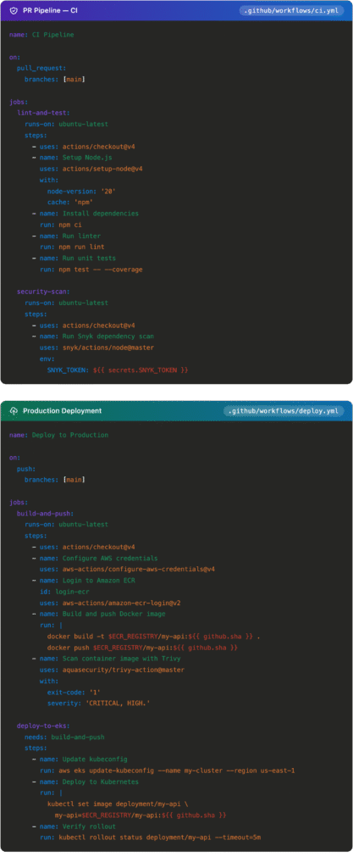Click the security-scan job key
353x868 pixels.
[x=44, y=292]
